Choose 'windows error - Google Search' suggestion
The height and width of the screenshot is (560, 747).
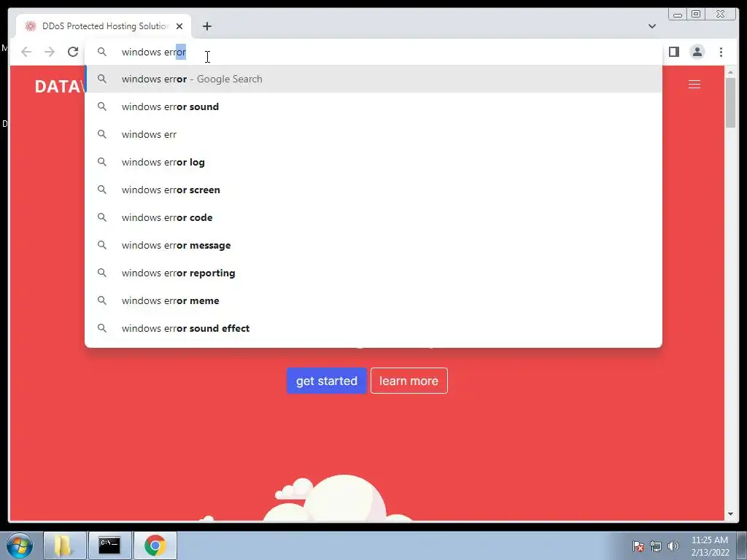pos(373,79)
